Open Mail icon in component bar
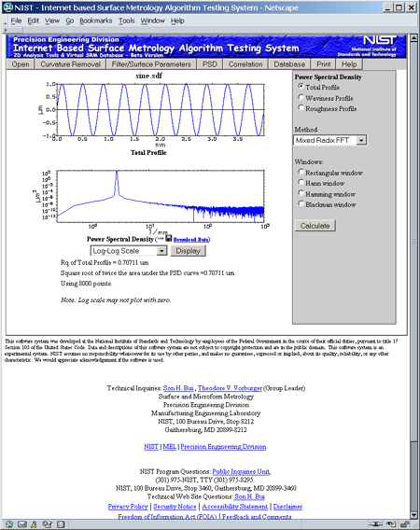This screenshot has width=420, height=530. [x=22, y=524]
